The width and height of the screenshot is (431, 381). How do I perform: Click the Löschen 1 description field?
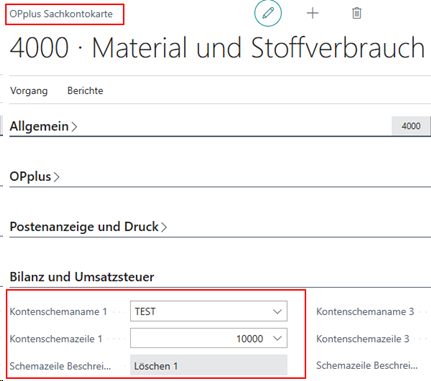coord(209,366)
